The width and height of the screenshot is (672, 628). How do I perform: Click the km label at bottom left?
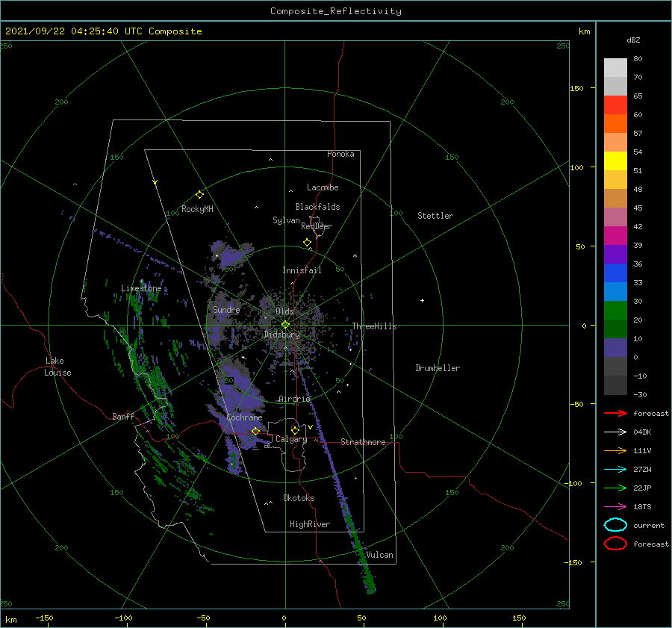[10, 620]
